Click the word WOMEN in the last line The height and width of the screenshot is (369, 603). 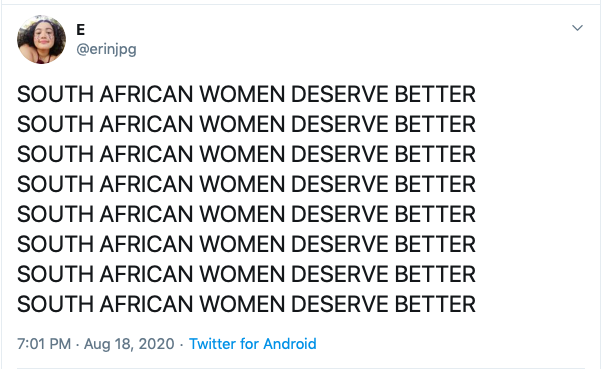(242, 304)
